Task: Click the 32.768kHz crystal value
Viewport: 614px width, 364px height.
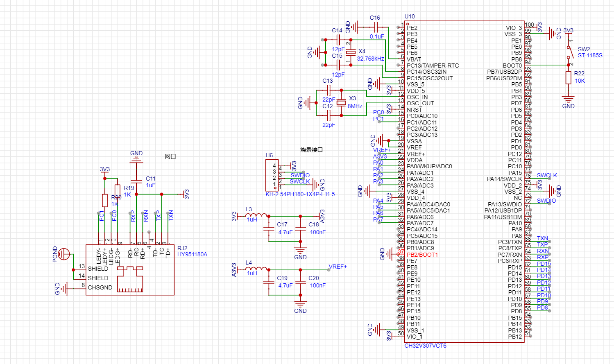Action: tap(371, 59)
